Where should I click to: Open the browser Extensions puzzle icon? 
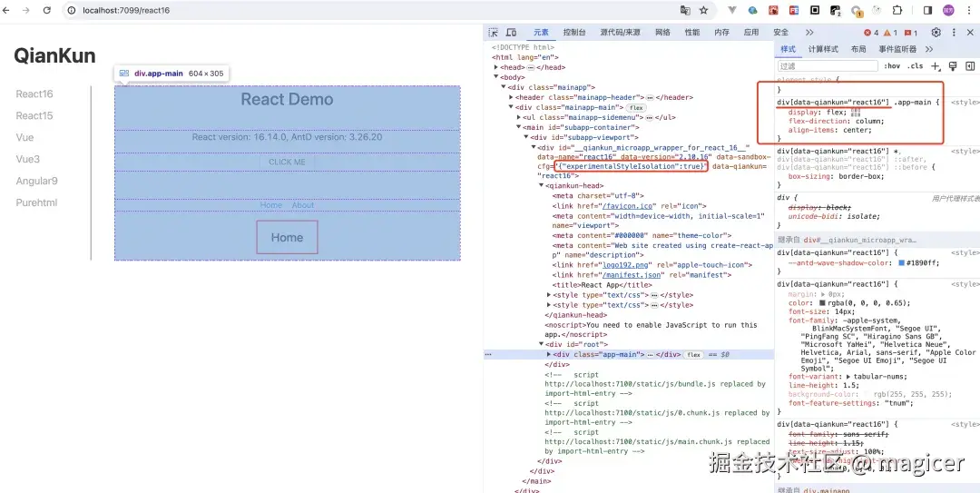[x=897, y=10]
